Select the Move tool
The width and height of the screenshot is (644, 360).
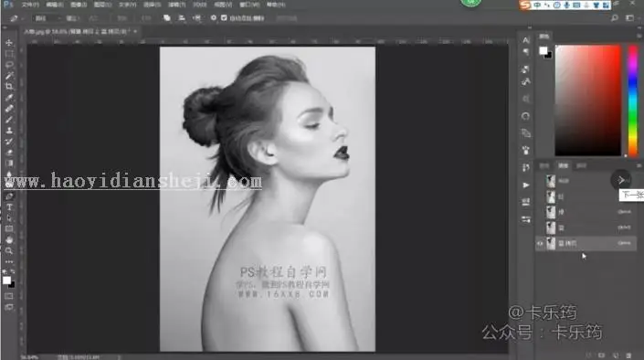pos(9,43)
